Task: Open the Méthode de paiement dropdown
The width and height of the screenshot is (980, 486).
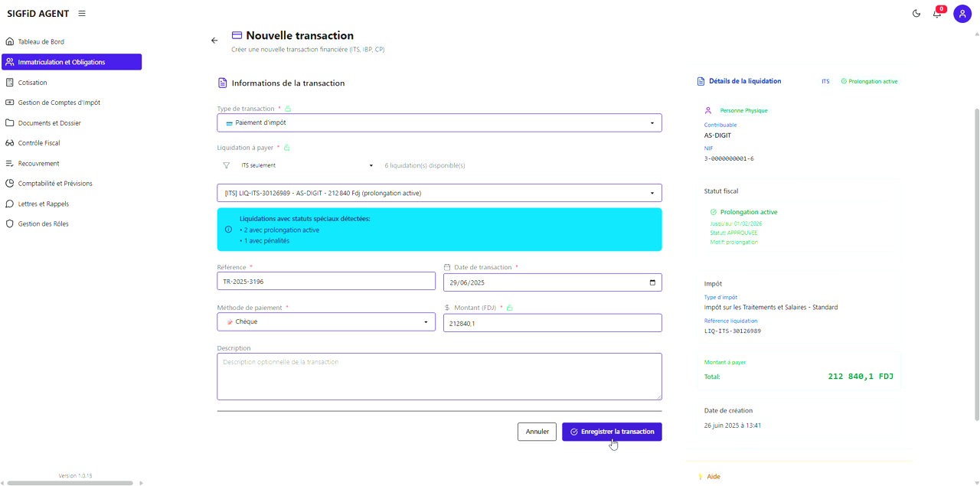Action: (x=325, y=321)
